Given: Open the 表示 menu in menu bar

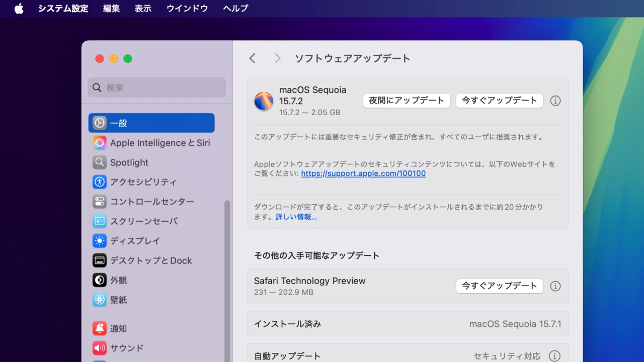Looking at the screenshot, I should pyautogui.click(x=143, y=9).
